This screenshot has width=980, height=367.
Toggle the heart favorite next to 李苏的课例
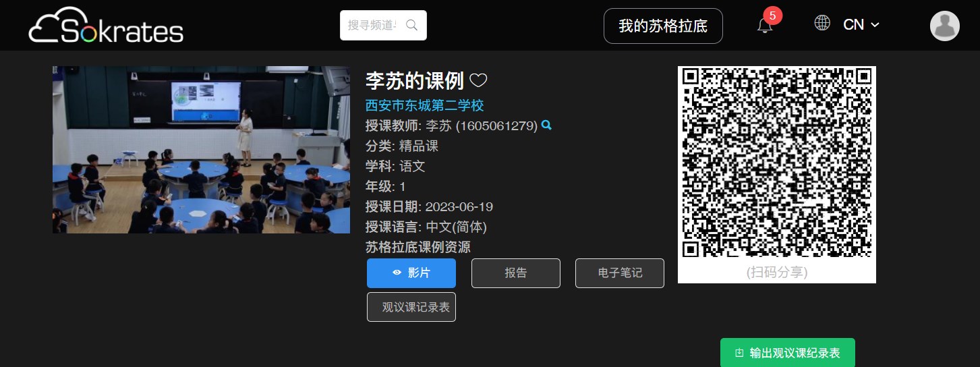478,80
